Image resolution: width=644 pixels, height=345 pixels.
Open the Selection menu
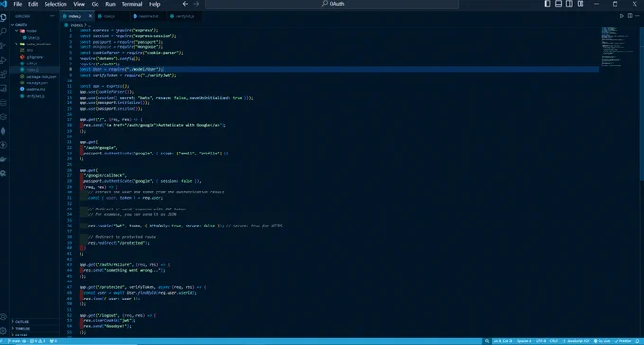pos(56,4)
